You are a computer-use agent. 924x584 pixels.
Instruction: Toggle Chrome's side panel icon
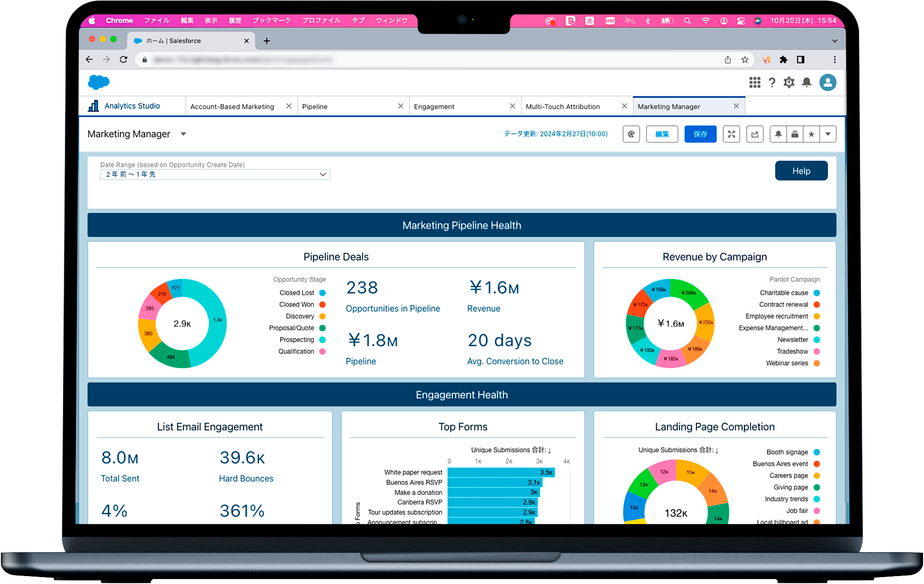800,60
